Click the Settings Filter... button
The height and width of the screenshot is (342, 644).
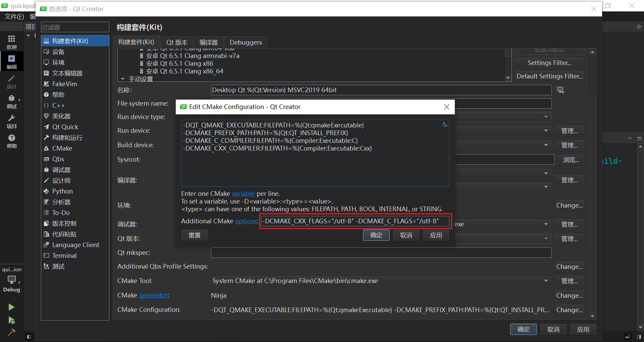[x=549, y=63]
